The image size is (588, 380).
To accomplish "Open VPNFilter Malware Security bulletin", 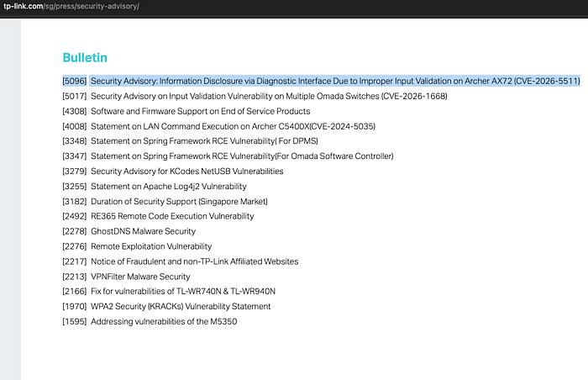I will click(140, 277).
